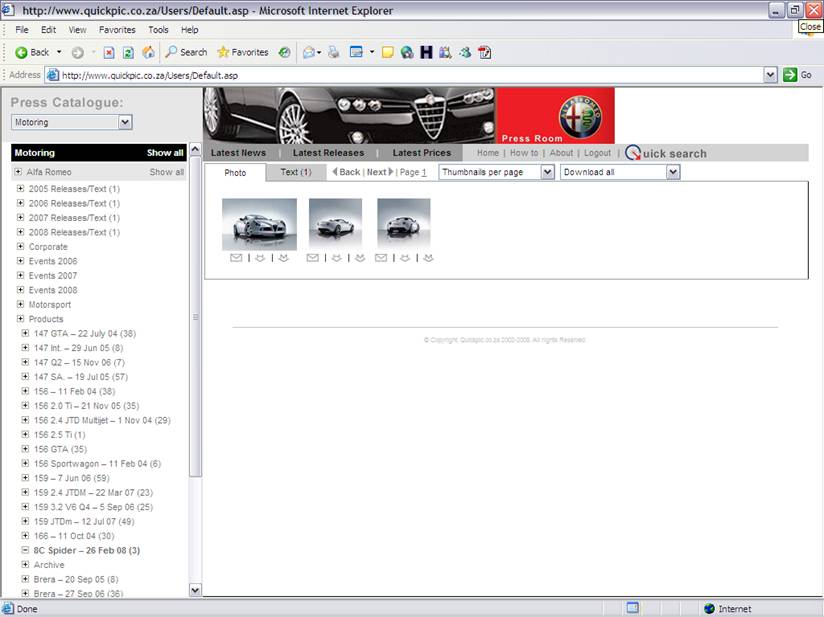Image resolution: width=824 pixels, height=617 pixels.
Task: Open the Home page icon in toolbar
Action: click(149, 52)
